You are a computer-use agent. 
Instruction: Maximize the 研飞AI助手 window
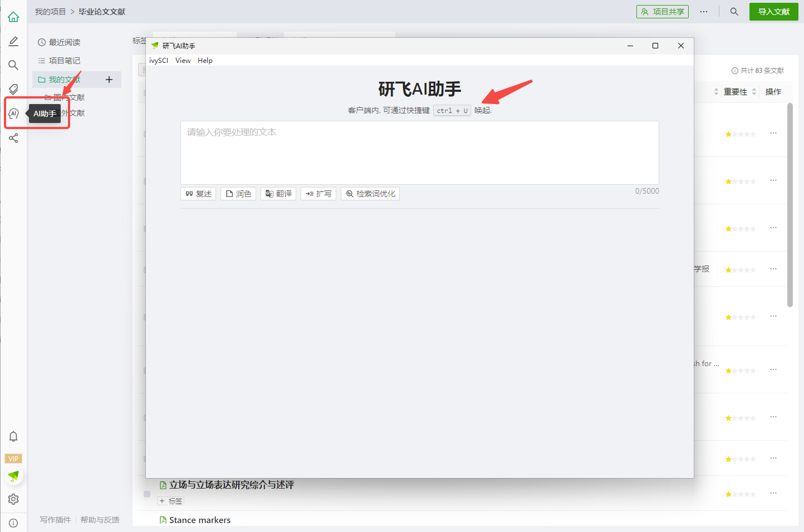coord(655,46)
